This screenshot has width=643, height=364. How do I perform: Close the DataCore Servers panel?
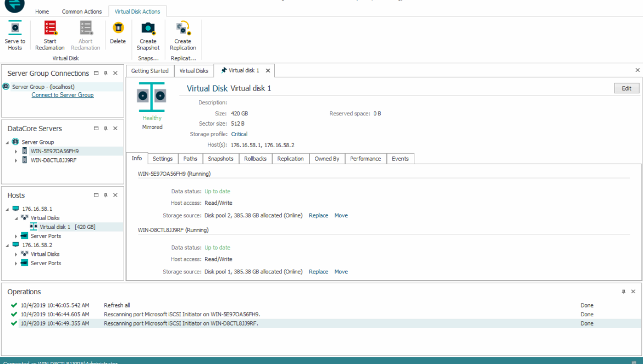pos(115,128)
